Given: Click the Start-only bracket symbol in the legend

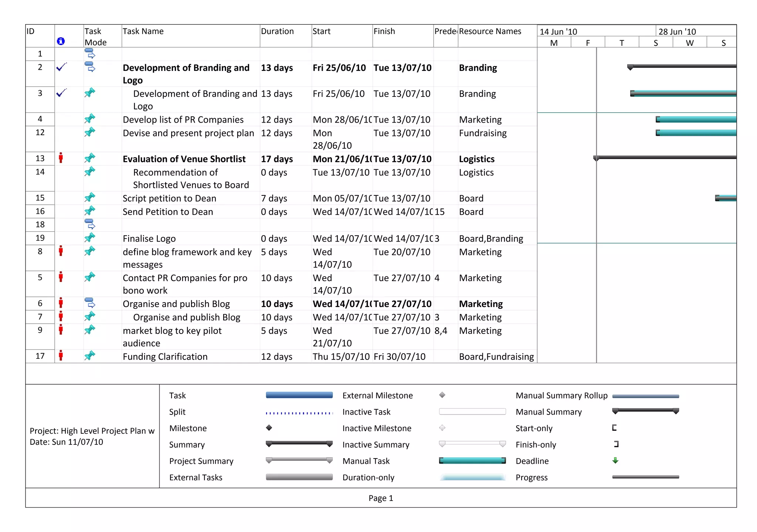Looking at the screenshot, I should point(614,428).
